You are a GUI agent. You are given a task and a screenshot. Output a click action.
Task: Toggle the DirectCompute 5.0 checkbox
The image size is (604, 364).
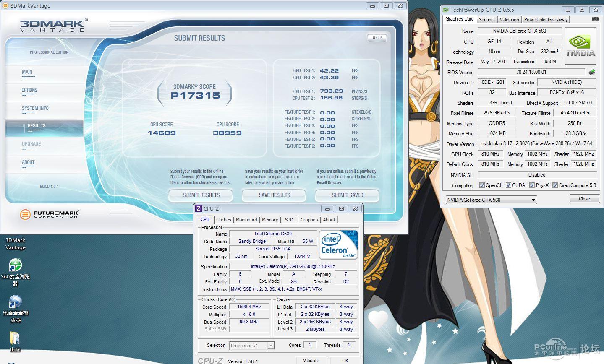555,185
